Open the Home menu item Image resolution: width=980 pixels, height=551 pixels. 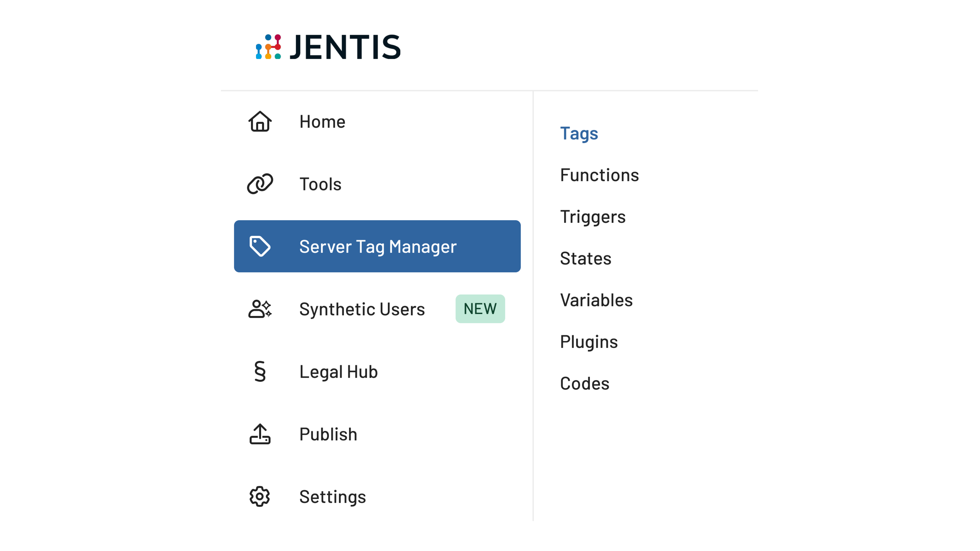click(x=322, y=122)
